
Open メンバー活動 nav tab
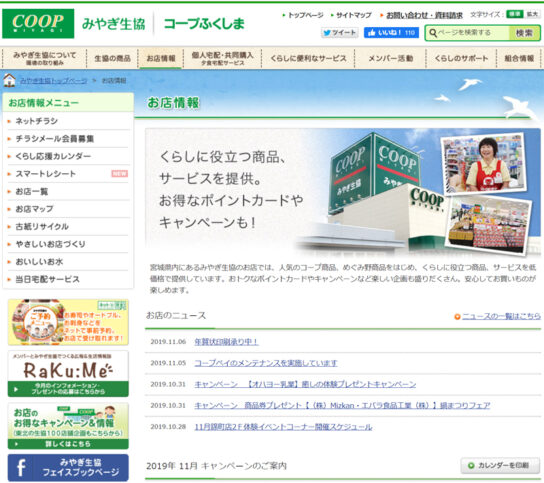coord(391,58)
